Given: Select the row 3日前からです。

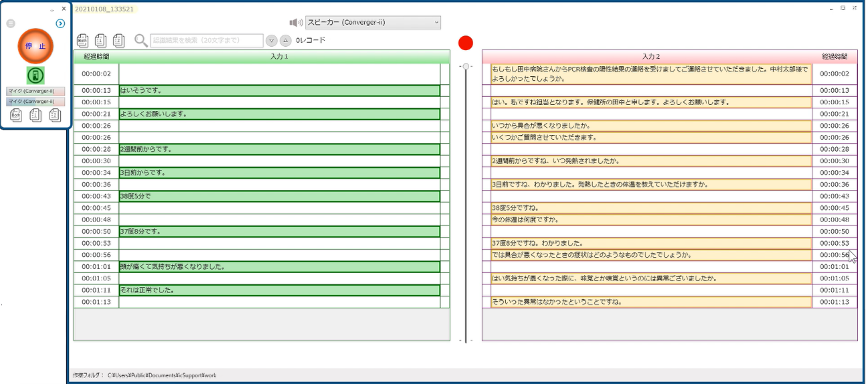Looking at the screenshot, I should 280,173.
